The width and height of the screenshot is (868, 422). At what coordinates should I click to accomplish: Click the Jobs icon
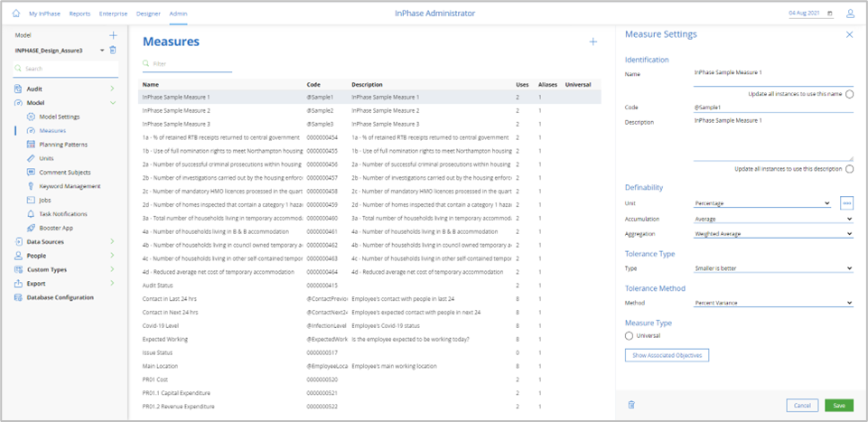(x=31, y=200)
